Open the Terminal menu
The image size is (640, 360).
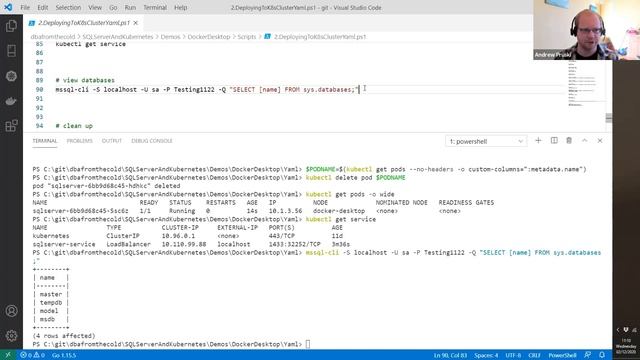tap(155, 7)
